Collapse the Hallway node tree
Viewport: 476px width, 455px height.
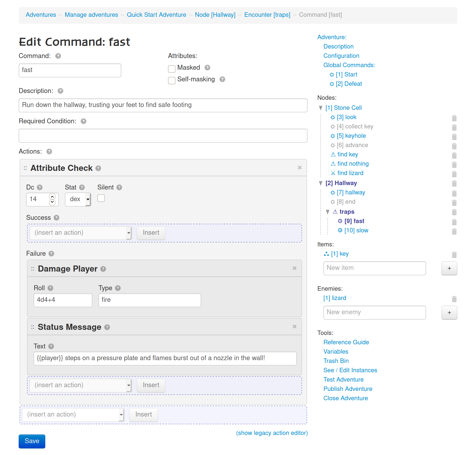click(320, 183)
